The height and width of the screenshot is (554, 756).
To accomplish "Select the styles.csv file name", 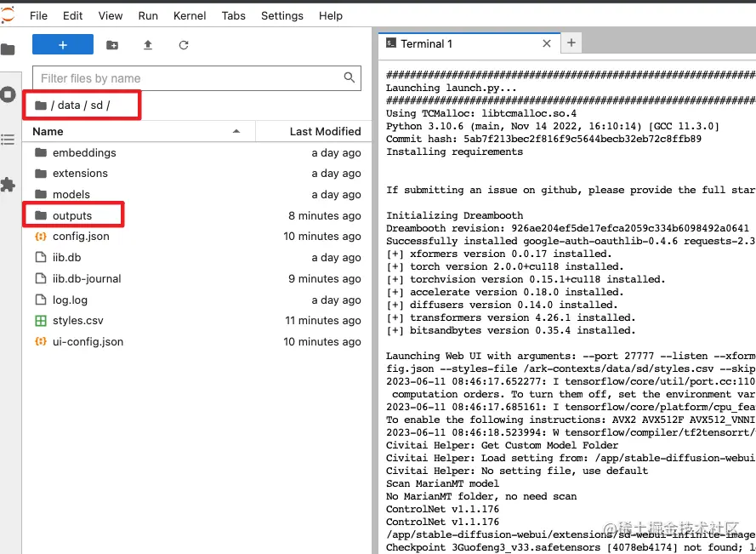I will [x=78, y=321].
